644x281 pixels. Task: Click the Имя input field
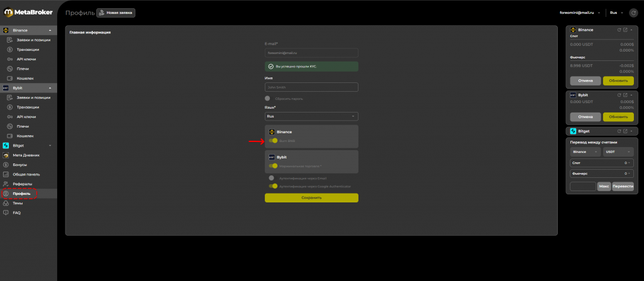tap(311, 87)
